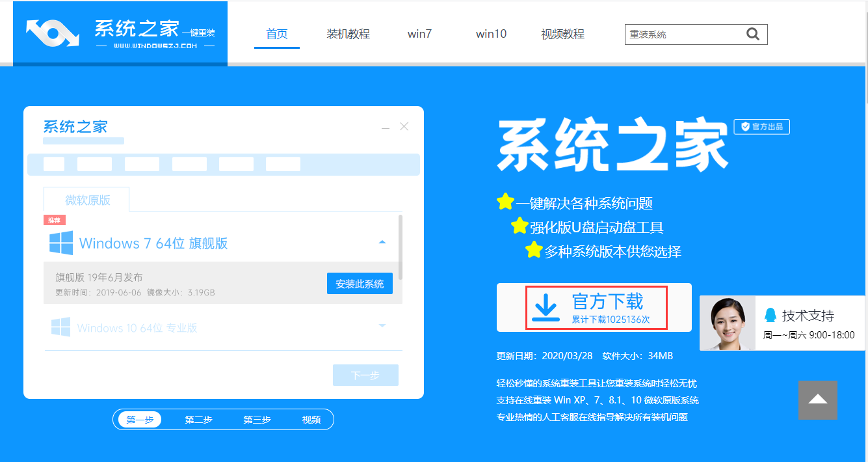
Task: Click the text 累计下载1025136次
Action: (611, 319)
